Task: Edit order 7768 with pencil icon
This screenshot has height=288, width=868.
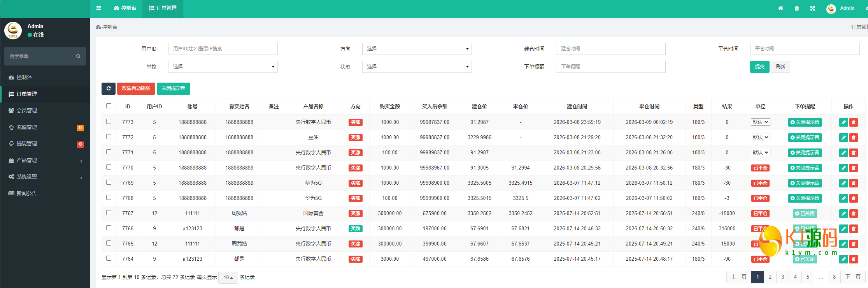Action: [x=843, y=198]
